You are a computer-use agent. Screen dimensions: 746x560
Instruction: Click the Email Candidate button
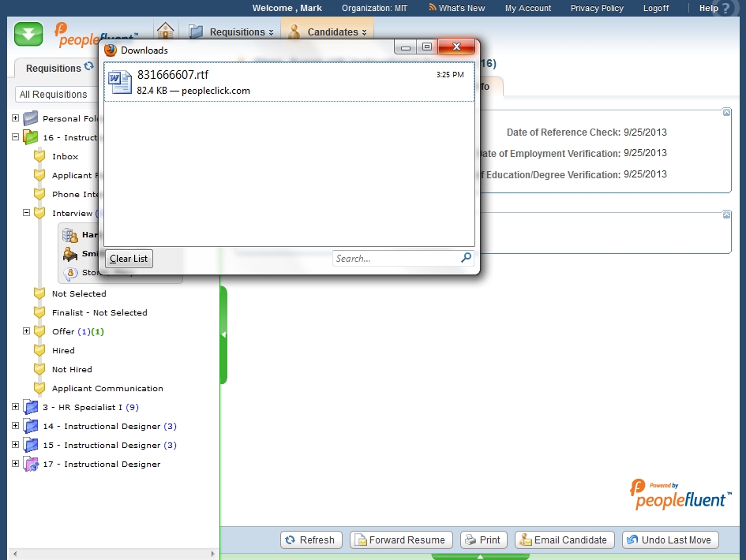pos(564,540)
